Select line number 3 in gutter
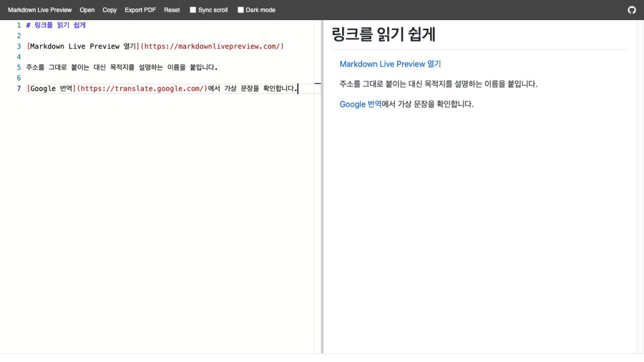This screenshot has height=362, width=644. click(18, 47)
